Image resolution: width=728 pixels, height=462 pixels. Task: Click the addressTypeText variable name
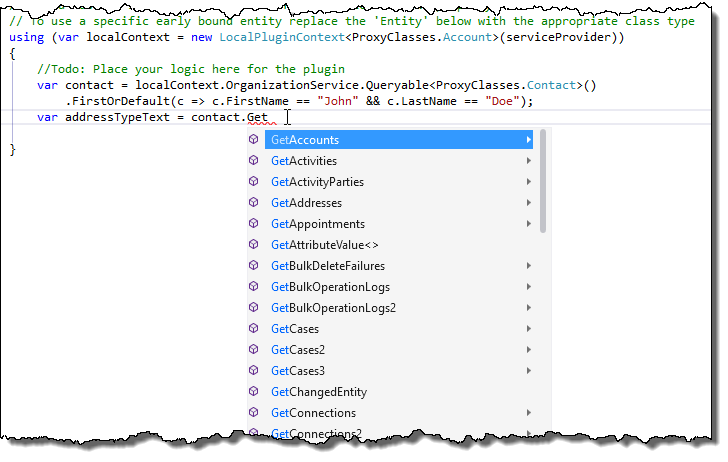pyautogui.click(x=117, y=117)
